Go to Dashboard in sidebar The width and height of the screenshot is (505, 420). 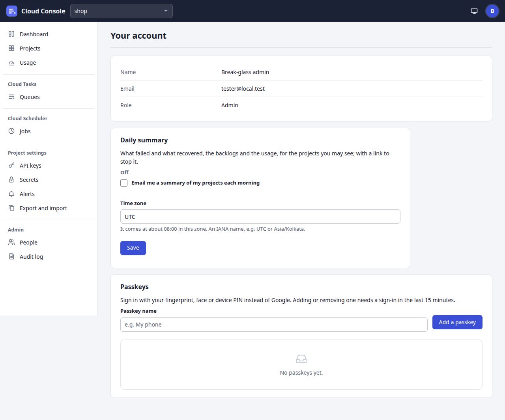[x=49, y=34]
